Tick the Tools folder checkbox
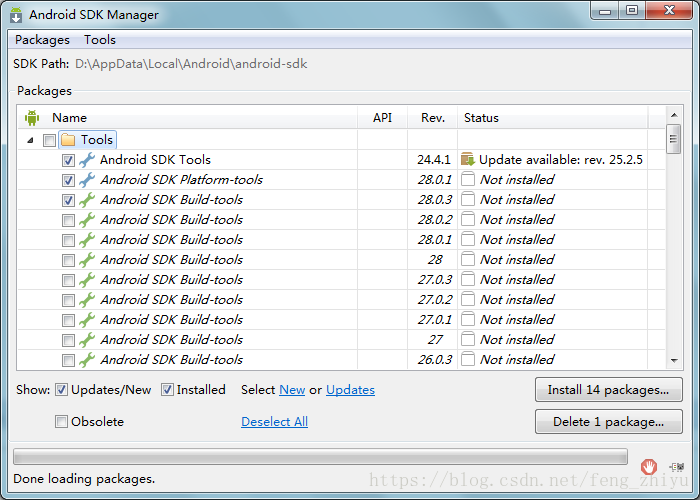Screen dimensions: 700x500 pyautogui.click(x=49, y=140)
